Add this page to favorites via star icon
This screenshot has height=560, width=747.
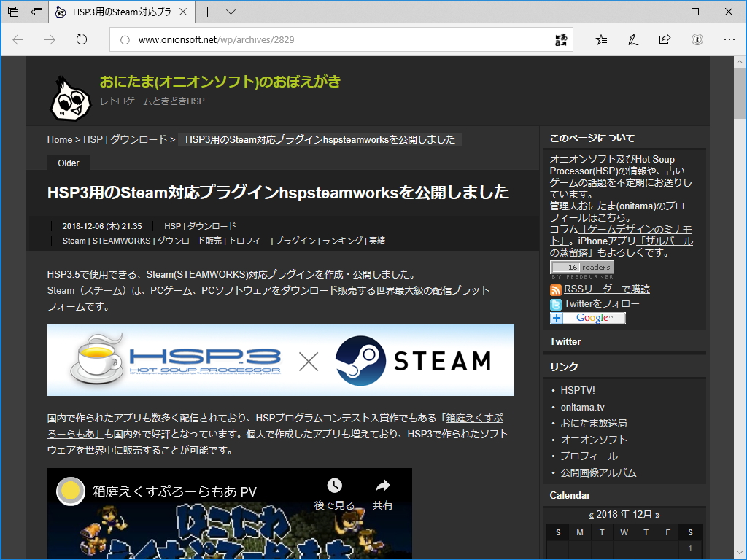tap(600, 40)
